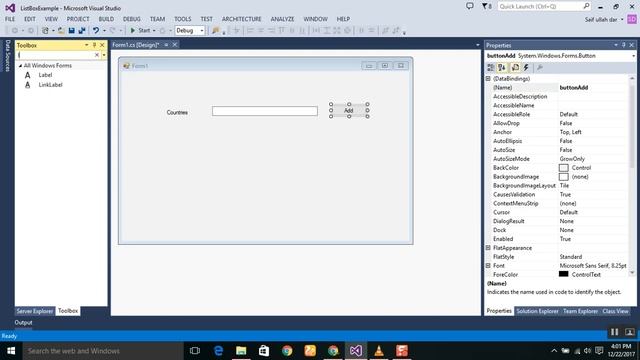The width and height of the screenshot is (640, 360).
Task: Open the document tab list dropdown
Action: click(x=478, y=45)
